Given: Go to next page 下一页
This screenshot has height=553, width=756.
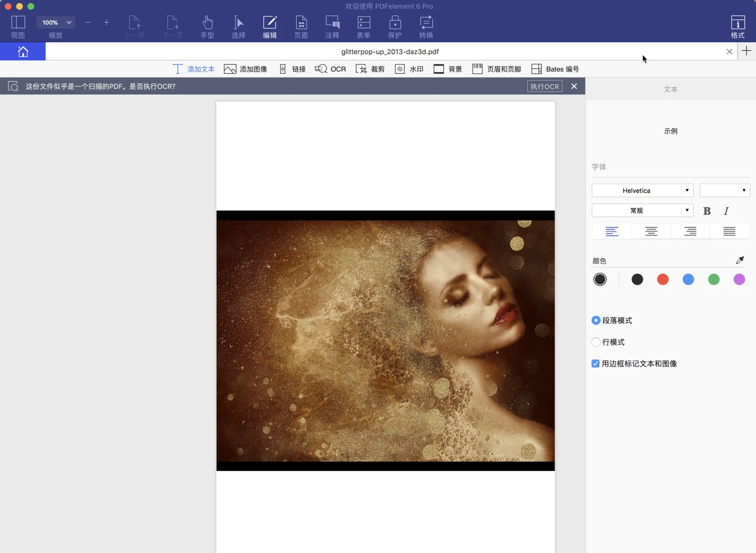Looking at the screenshot, I should 172,27.
